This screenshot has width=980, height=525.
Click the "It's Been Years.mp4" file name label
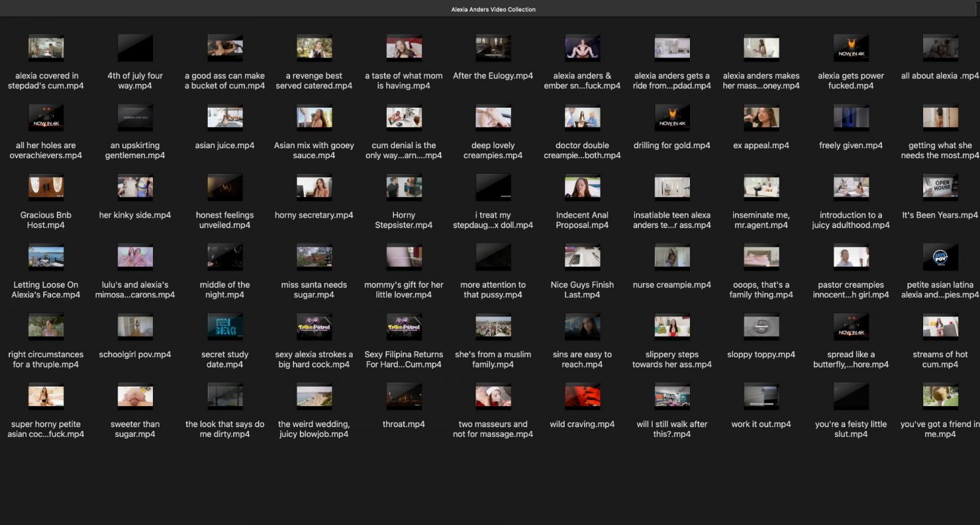[939, 215]
